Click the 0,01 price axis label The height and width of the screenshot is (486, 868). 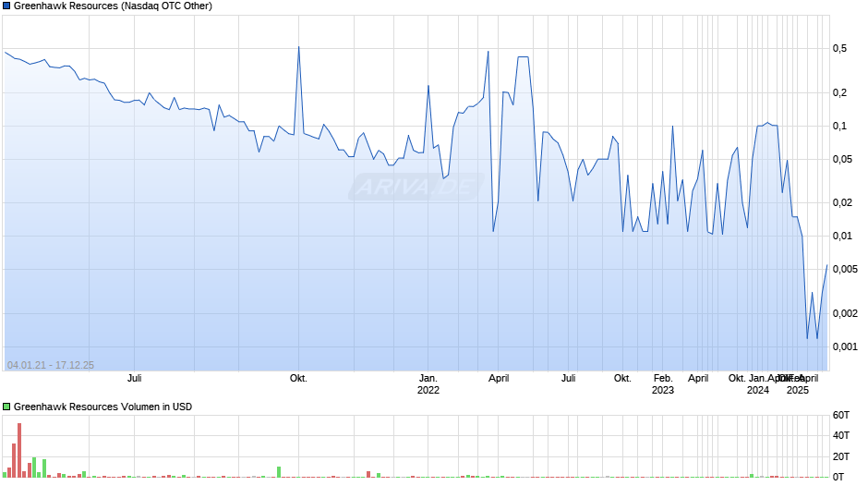click(x=842, y=237)
